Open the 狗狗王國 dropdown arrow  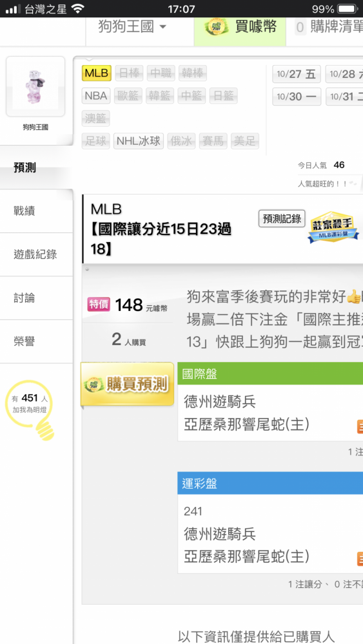(x=162, y=28)
